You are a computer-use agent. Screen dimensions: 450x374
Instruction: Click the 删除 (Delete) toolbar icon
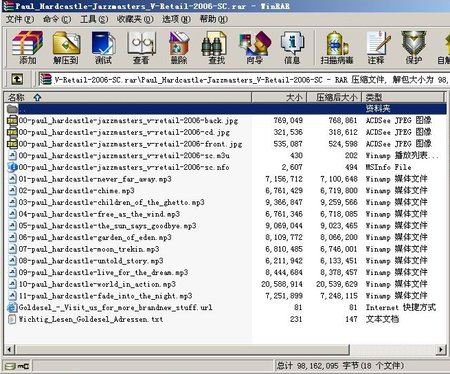(x=179, y=47)
